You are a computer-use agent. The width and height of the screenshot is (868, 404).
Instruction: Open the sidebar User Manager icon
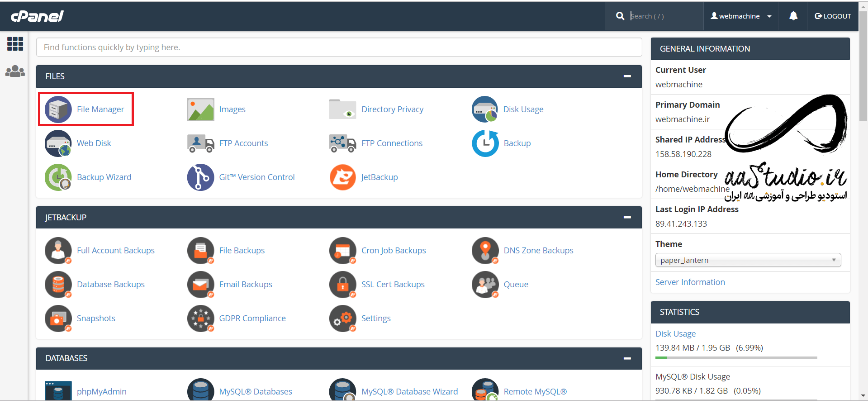tap(15, 71)
